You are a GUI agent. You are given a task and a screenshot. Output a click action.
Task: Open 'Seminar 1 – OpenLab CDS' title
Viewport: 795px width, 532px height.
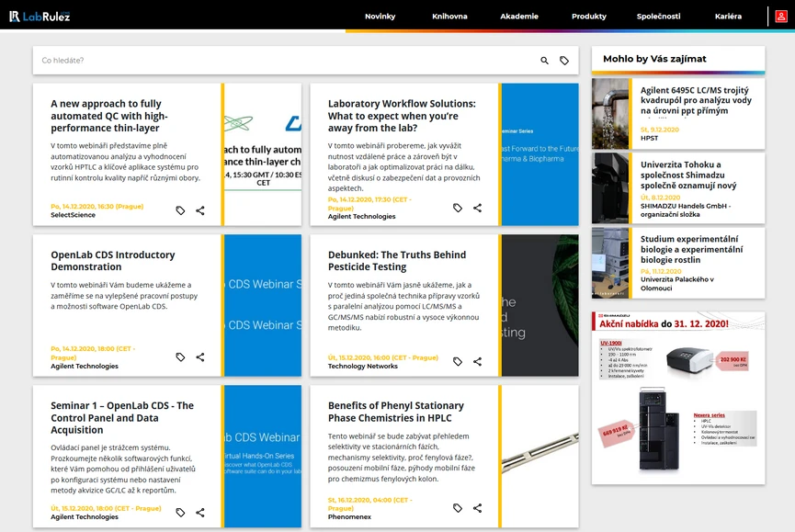click(x=122, y=418)
